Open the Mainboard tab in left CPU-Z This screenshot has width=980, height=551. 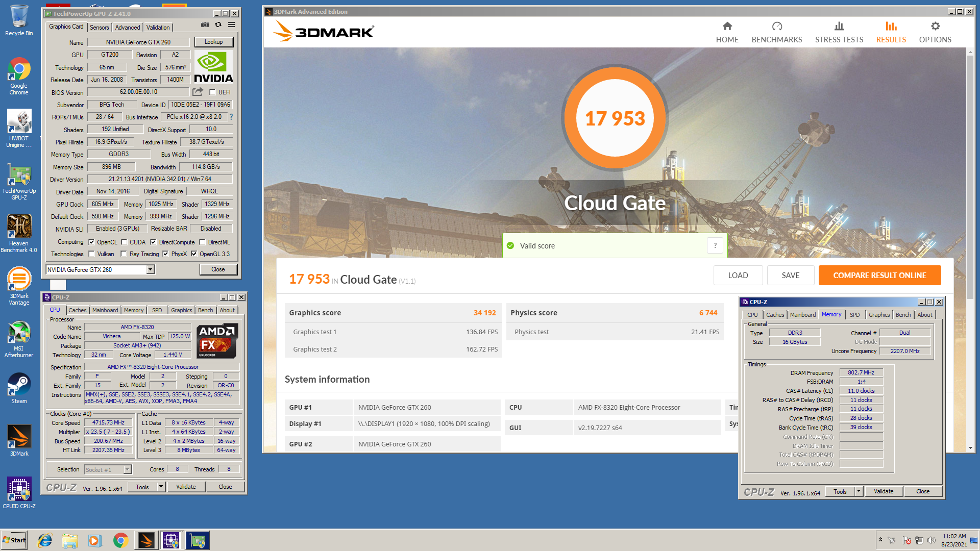pos(105,310)
